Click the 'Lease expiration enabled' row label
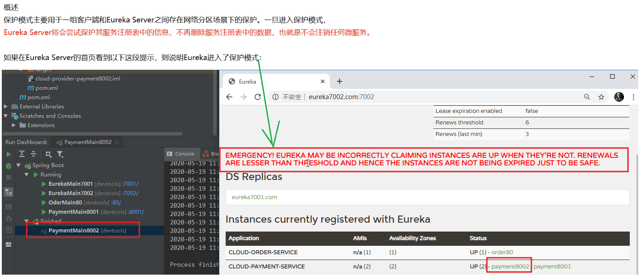The image size is (644, 276). (469, 111)
